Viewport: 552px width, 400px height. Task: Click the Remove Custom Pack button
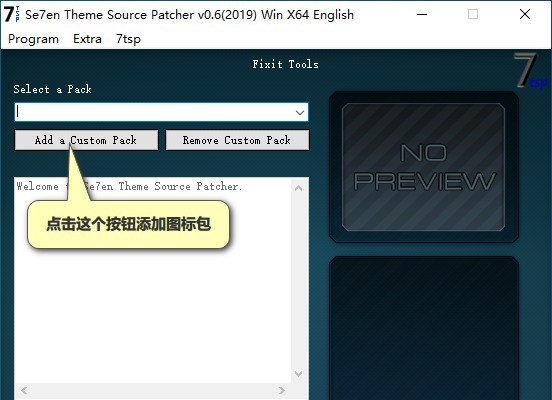pyautogui.click(x=237, y=140)
